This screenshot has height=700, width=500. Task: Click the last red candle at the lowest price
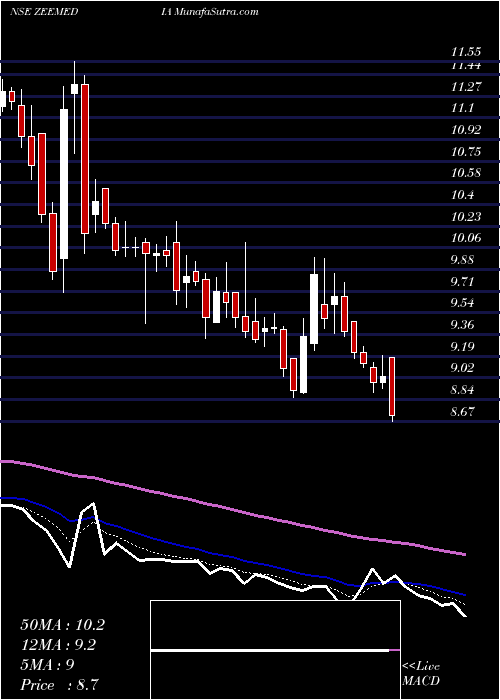click(x=392, y=386)
